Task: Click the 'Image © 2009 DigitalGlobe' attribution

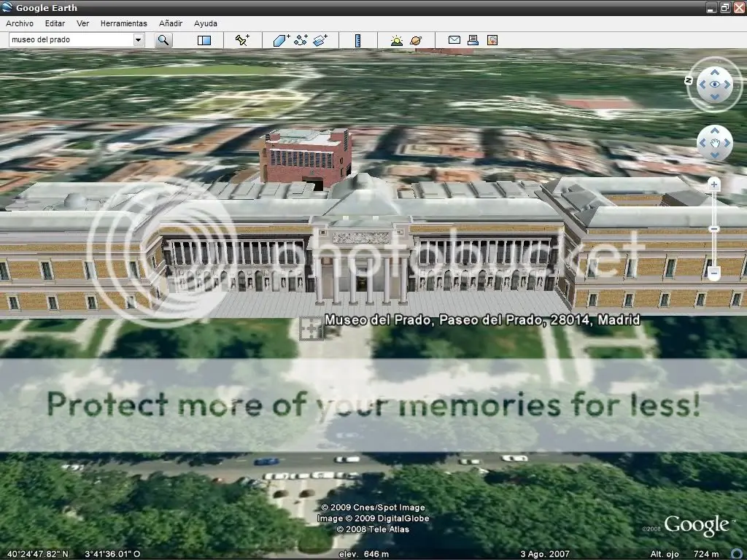Action: coord(373,518)
